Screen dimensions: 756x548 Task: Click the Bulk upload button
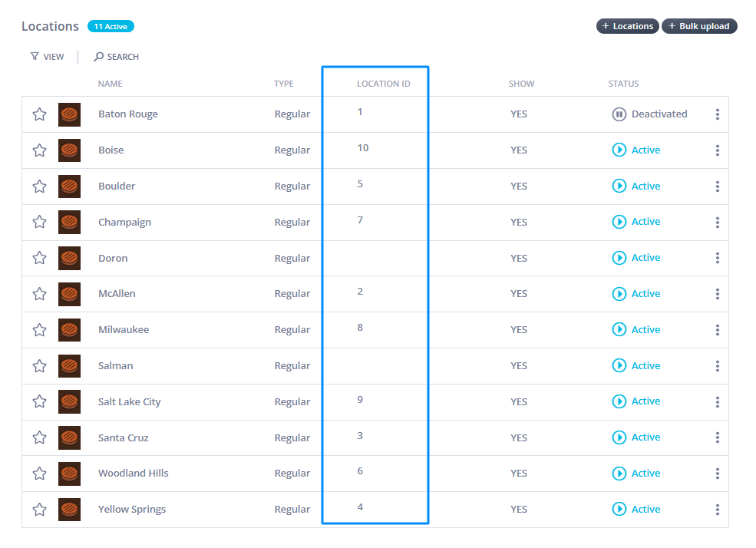(x=698, y=26)
